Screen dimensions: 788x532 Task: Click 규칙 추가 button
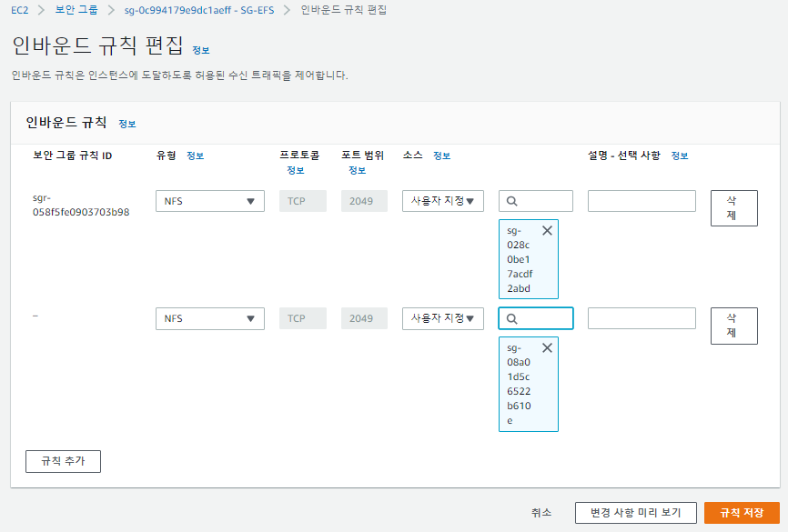click(x=64, y=461)
